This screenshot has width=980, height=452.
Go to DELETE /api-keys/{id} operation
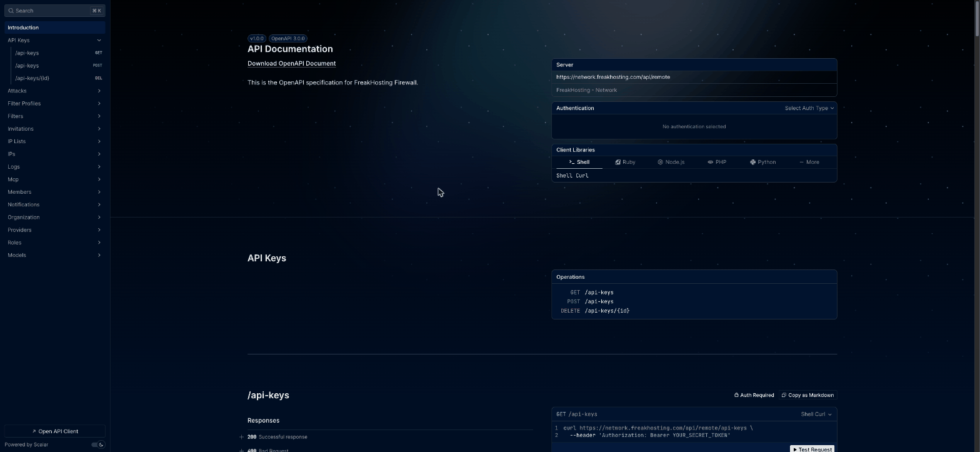click(x=694, y=311)
